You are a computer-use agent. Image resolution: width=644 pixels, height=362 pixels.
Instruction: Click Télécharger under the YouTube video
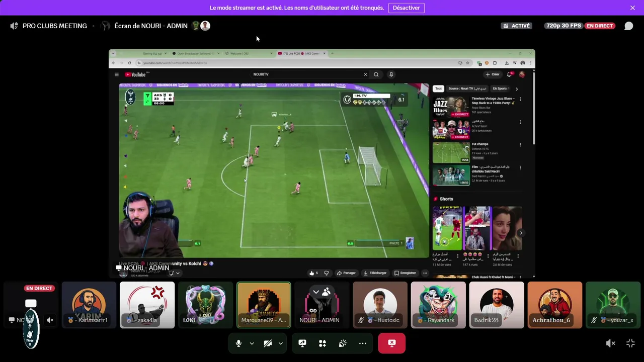(375, 273)
